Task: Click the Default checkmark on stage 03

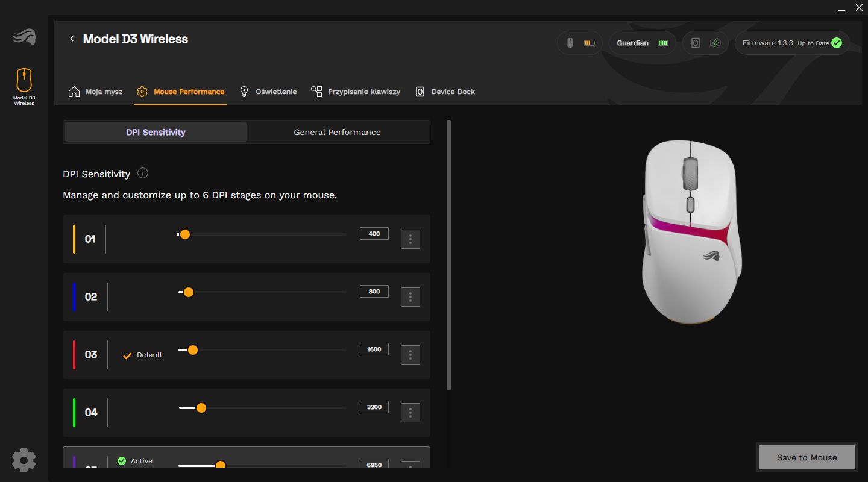Action: [x=127, y=355]
